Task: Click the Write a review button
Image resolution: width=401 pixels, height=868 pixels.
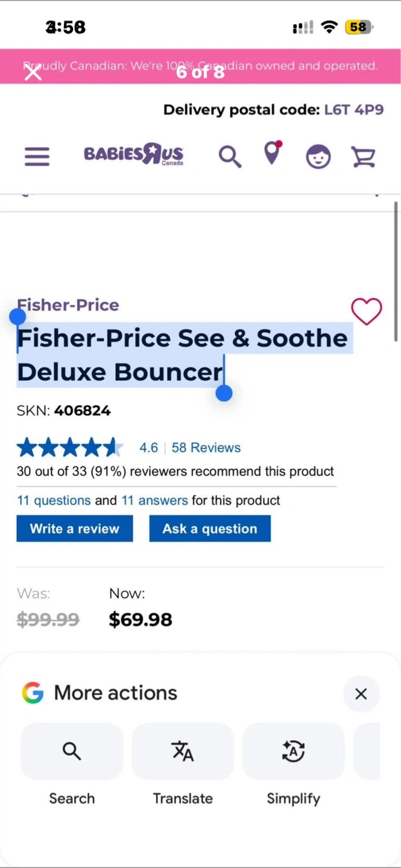Action: 75,529
